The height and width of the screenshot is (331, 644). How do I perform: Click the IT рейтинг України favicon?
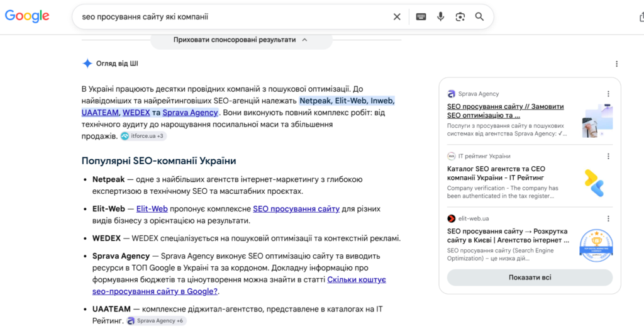pos(451,156)
